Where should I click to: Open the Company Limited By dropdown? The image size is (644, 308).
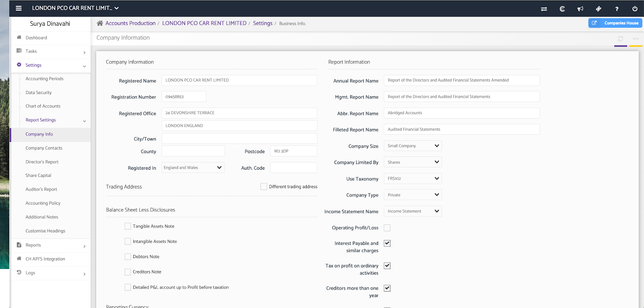[x=413, y=162]
